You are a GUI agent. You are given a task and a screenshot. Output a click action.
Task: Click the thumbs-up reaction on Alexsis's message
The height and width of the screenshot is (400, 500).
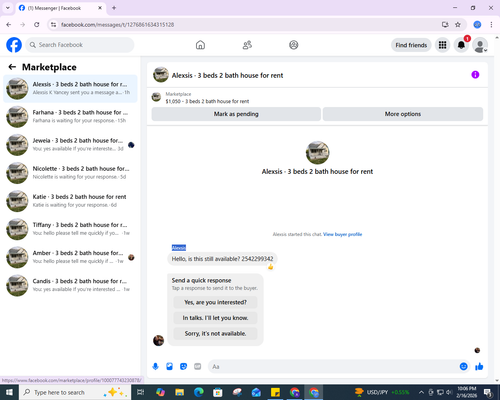(271, 267)
